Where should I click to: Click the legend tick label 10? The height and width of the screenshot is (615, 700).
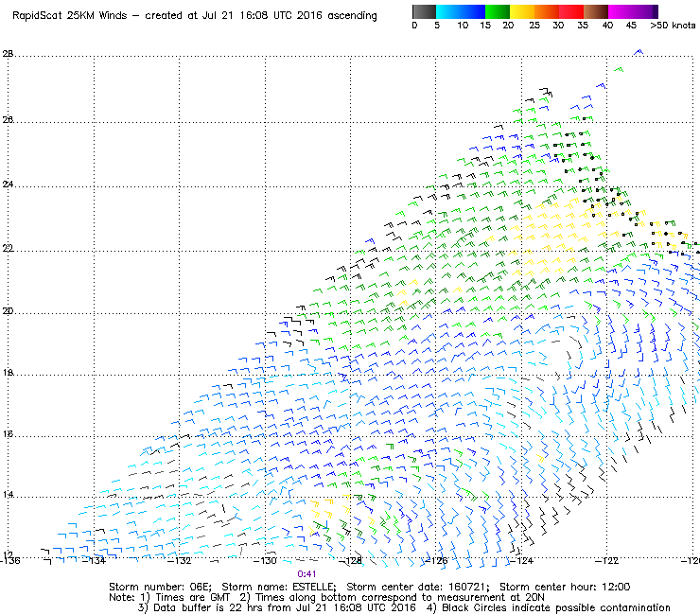[463, 26]
